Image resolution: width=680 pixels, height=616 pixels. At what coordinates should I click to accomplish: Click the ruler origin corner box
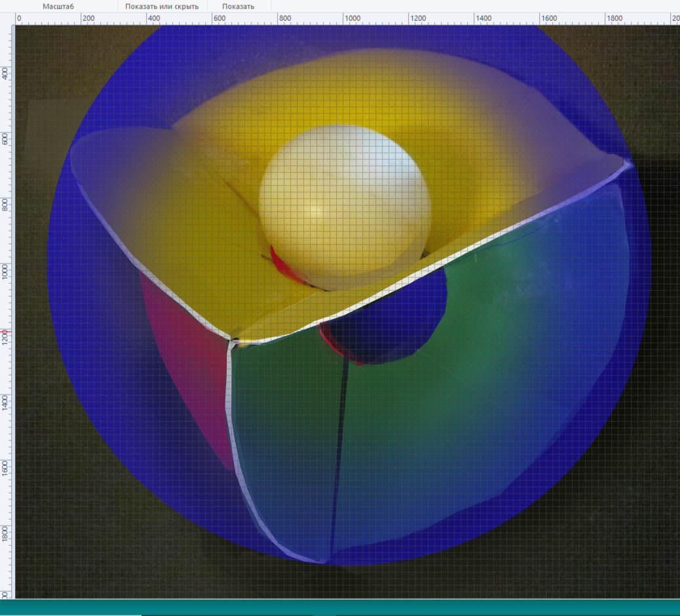tap(7, 18)
